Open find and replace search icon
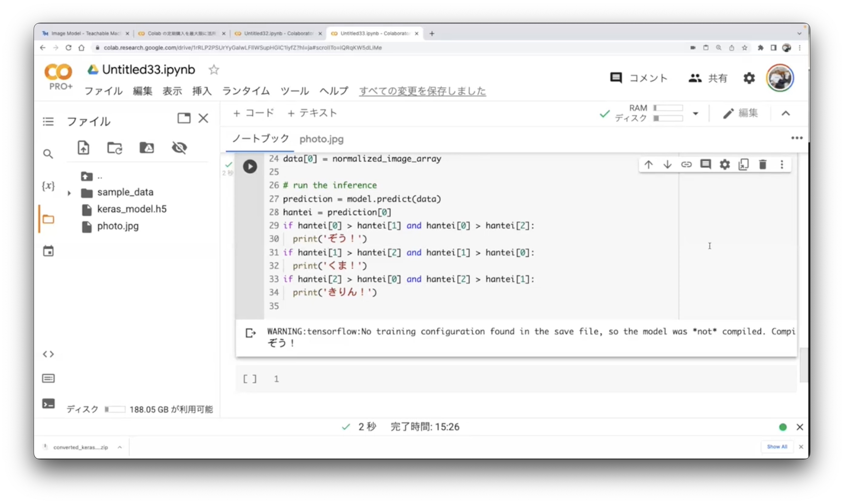 (48, 154)
